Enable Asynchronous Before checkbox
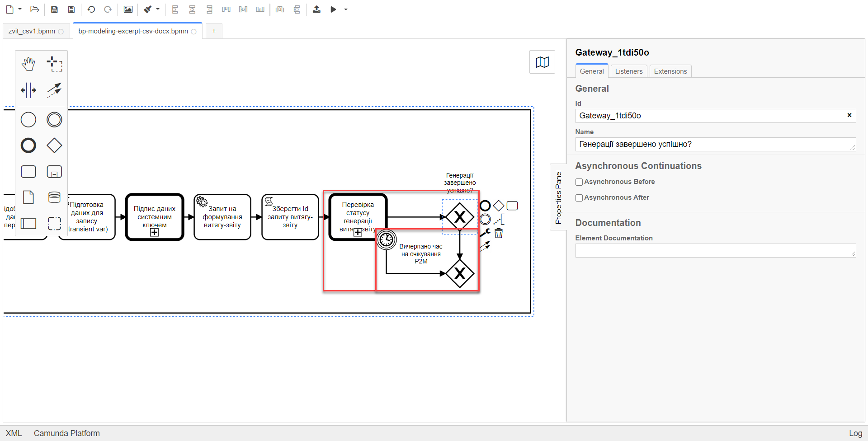The width and height of the screenshot is (868, 441). coord(579,182)
